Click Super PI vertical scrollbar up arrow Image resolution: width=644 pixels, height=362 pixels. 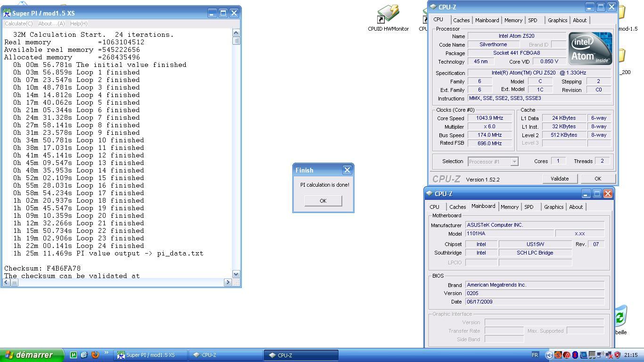tap(236, 33)
